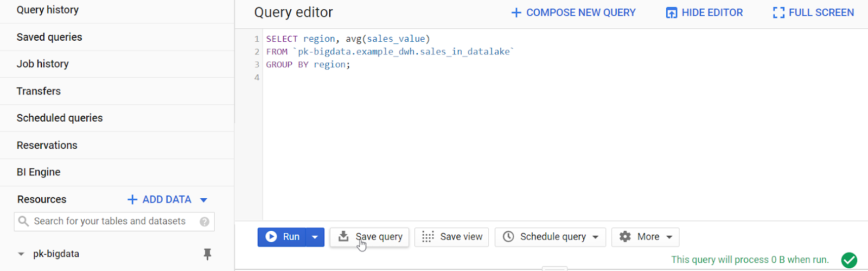
Task: Click the gear icon on More button
Action: (x=625, y=237)
